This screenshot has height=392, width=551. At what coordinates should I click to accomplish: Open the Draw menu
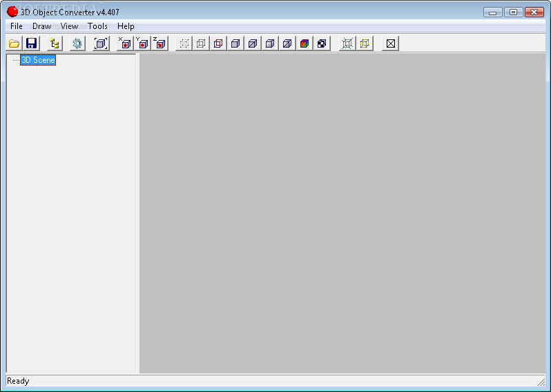click(42, 26)
